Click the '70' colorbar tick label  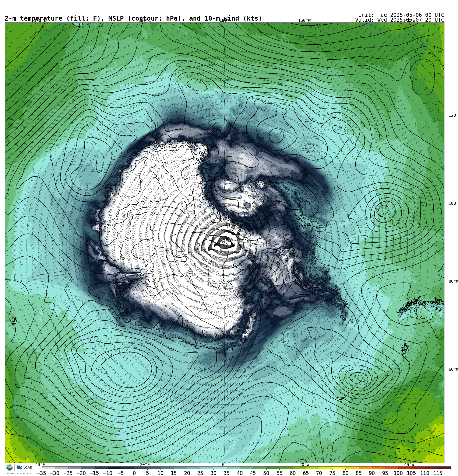(x=319, y=473)
